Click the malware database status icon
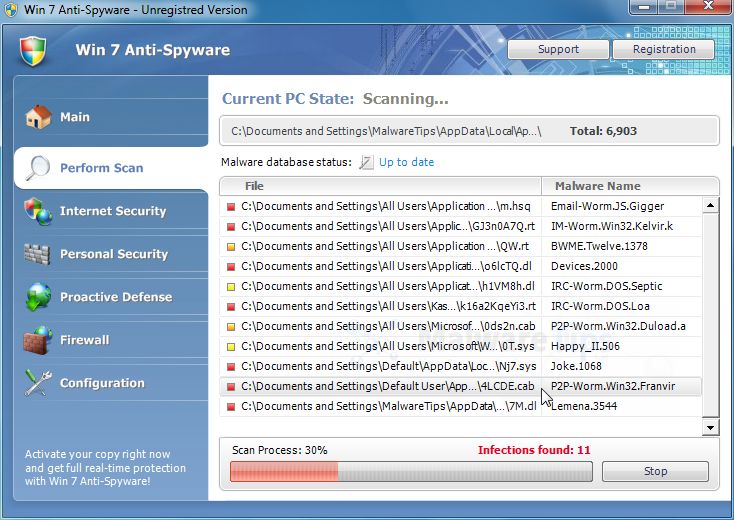The height and width of the screenshot is (520, 734). [366, 162]
